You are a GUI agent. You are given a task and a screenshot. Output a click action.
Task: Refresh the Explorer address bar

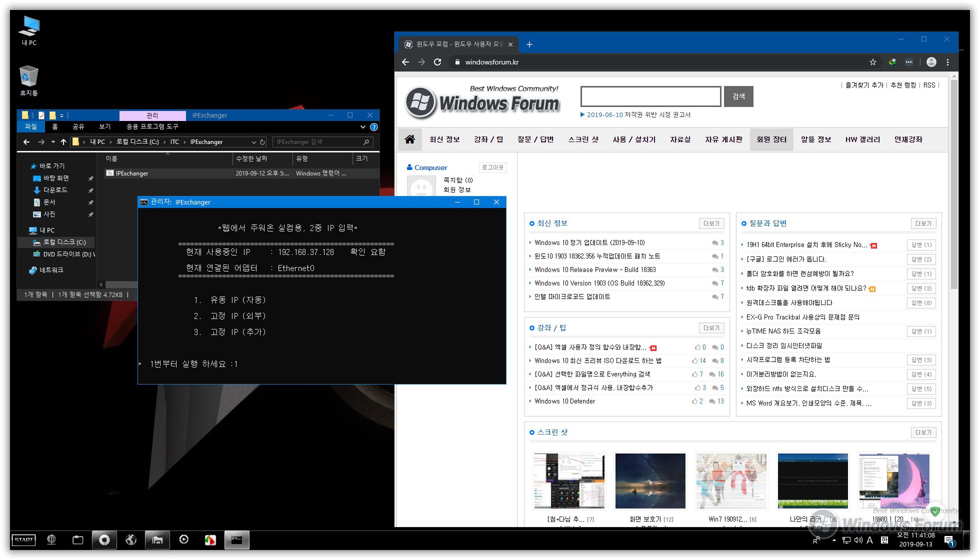[262, 142]
